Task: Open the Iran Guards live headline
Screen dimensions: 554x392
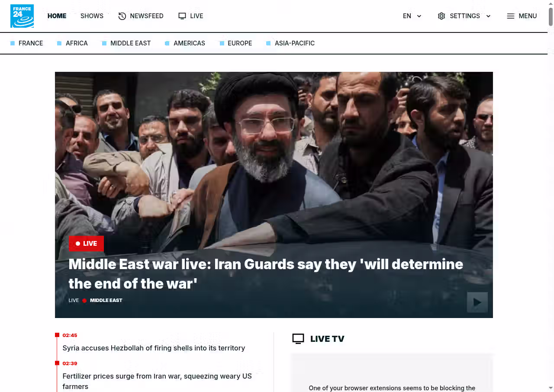Action: (266, 274)
